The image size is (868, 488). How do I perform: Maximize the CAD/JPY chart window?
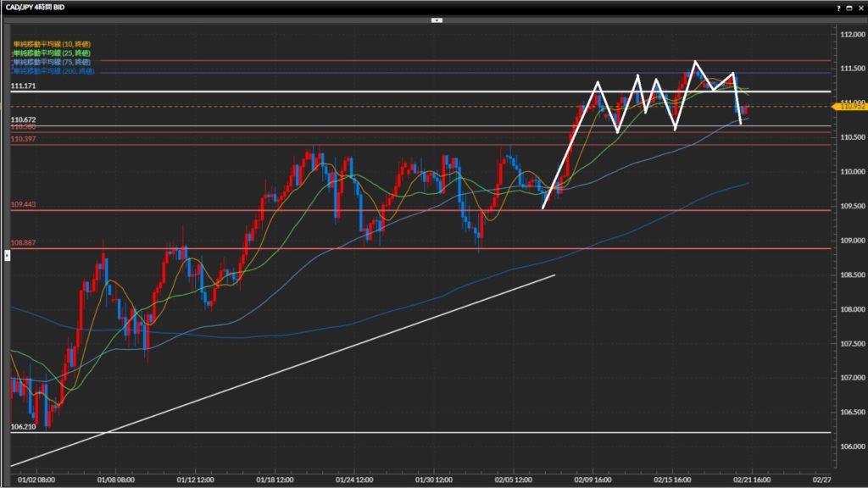[849, 7]
